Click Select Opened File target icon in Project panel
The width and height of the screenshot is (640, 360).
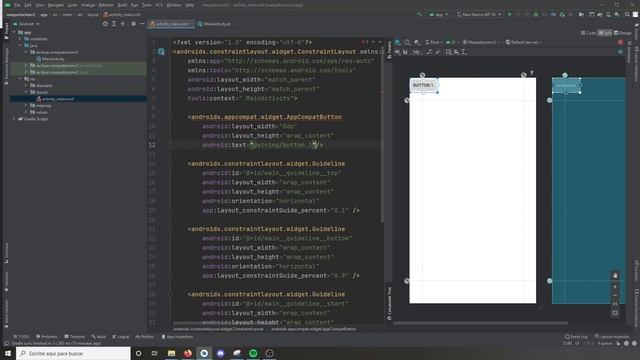point(105,24)
